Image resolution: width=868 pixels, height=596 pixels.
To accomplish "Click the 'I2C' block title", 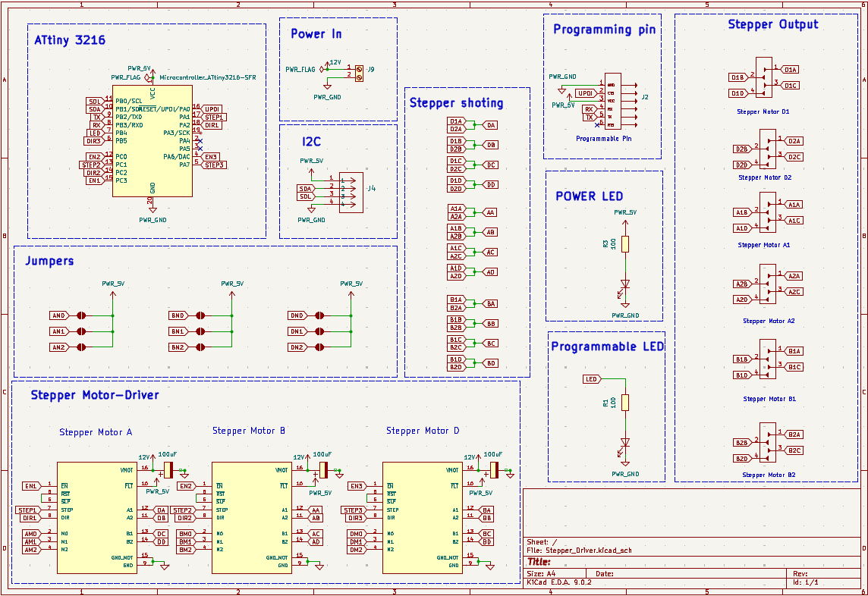I will point(311,142).
